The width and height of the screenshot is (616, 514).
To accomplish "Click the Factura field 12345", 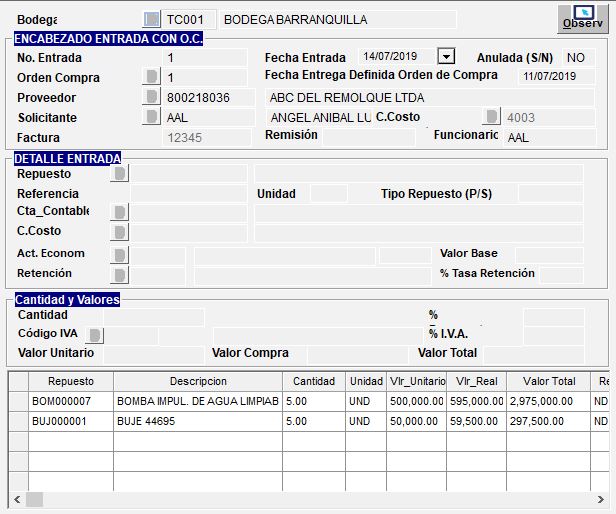I will pyautogui.click(x=206, y=138).
